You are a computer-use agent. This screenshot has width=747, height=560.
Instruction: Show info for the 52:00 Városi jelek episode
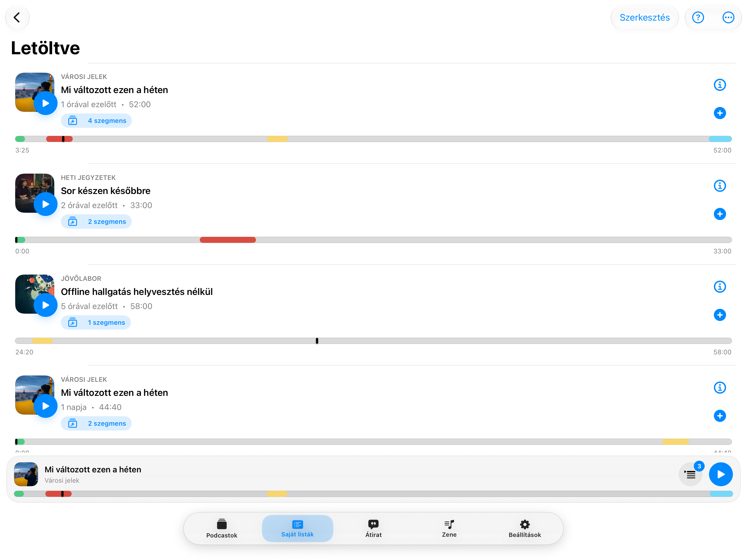tap(720, 85)
